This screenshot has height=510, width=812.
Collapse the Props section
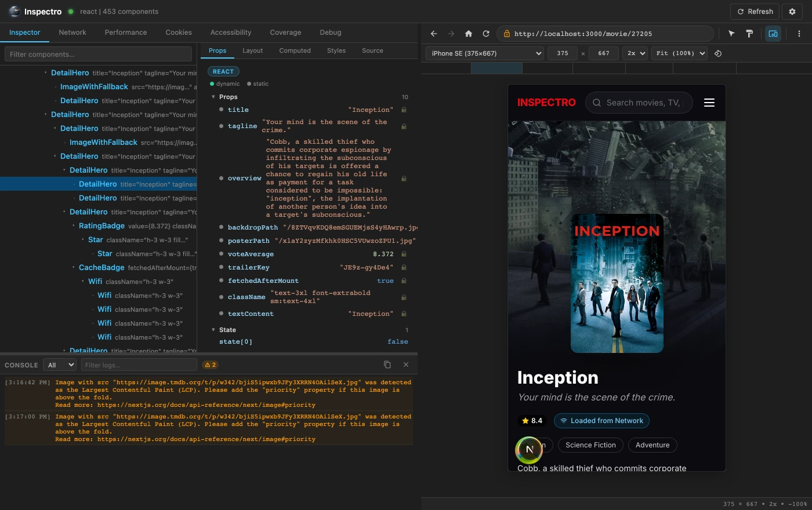click(213, 97)
